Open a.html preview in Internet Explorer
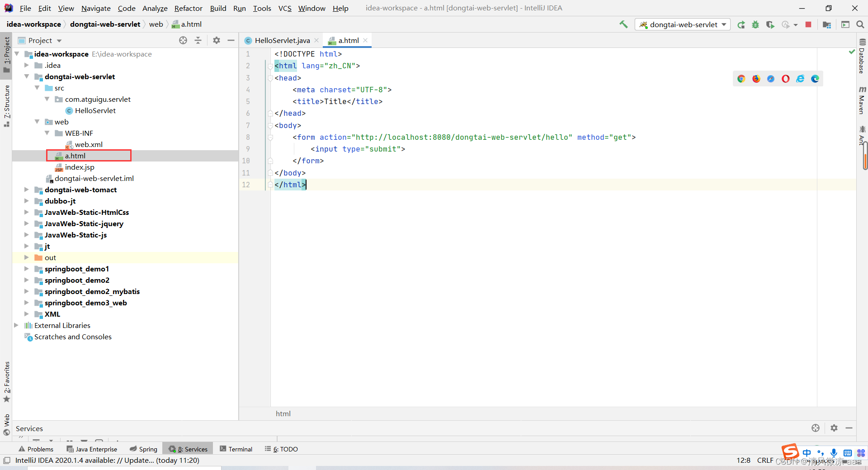 pyautogui.click(x=800, y=79)
